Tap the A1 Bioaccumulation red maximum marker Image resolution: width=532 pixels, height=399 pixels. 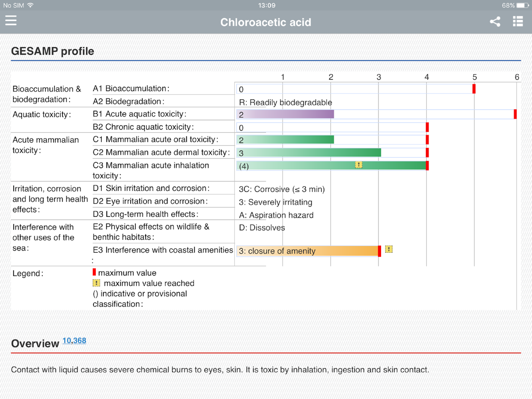[x=474, y=89]
